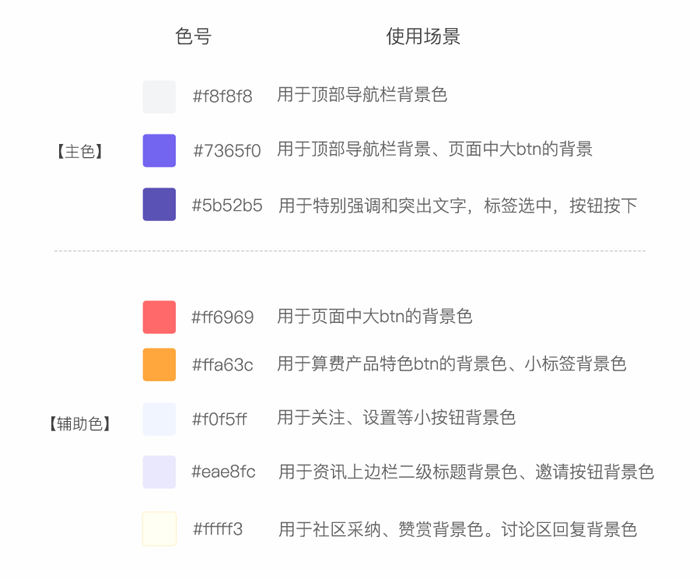Pick the dark purple #5b52b5 swatch
This screenshot has height=579, width=700.
click(159, 204)
